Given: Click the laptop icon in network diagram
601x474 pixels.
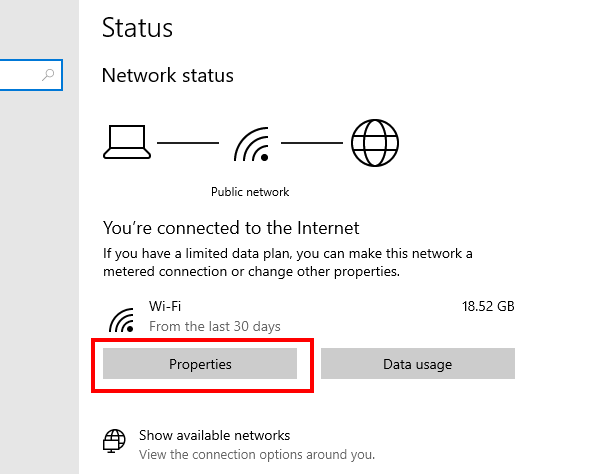Looking at the screenshot, I should pos(127,143).
